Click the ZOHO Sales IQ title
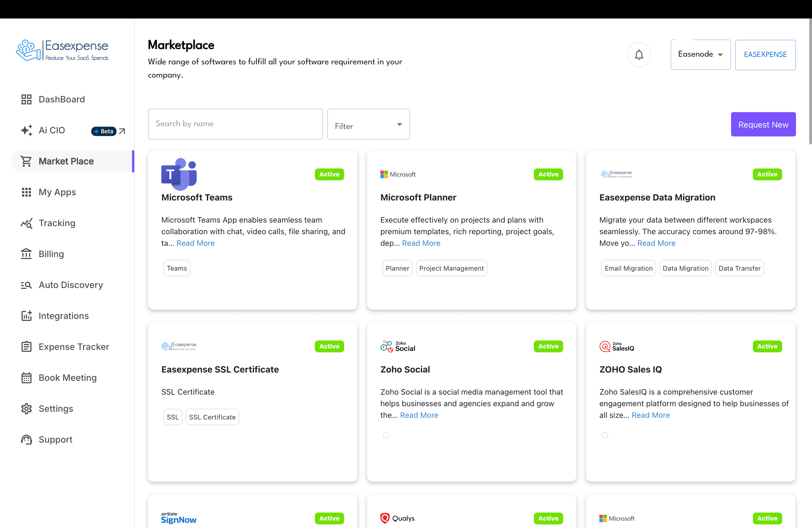This screenshot has width=812, height=528. click(x=631, y=370)
